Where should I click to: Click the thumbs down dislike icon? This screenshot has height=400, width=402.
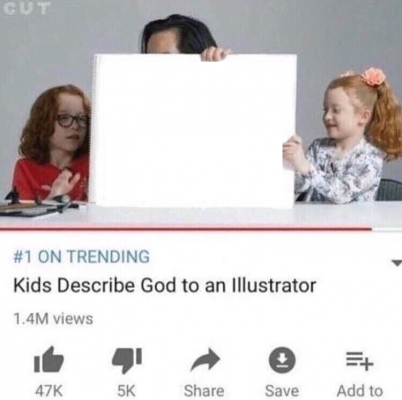[126, 361]
